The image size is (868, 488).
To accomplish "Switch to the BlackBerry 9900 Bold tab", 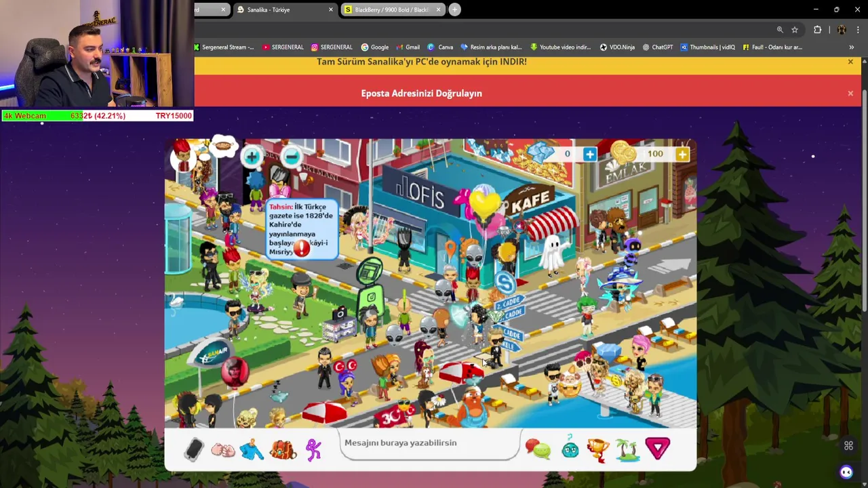I will click(x=393, y=9).
